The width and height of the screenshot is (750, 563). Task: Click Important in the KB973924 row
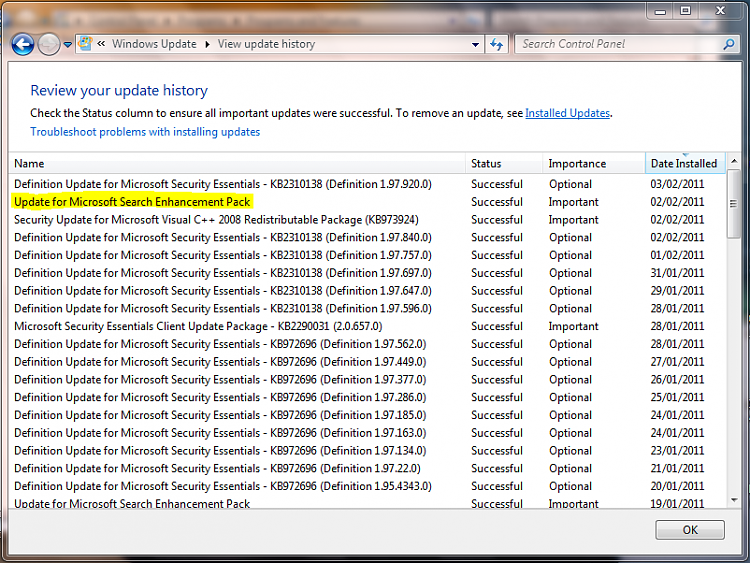(x=573, y=220)
